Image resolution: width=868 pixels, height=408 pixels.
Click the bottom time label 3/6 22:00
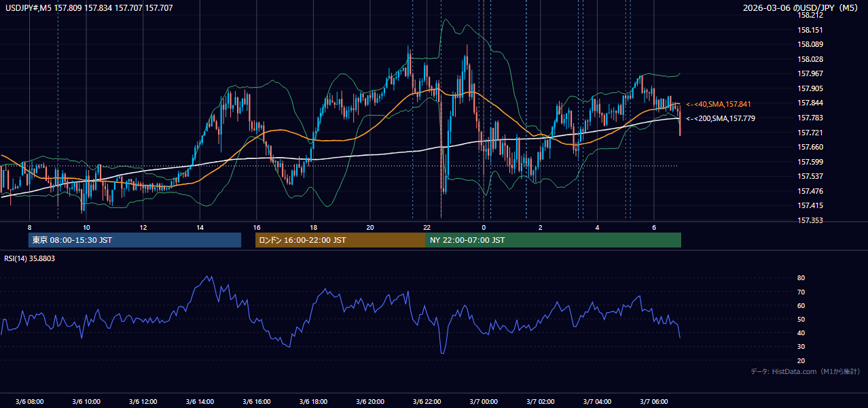coord(427,402)
